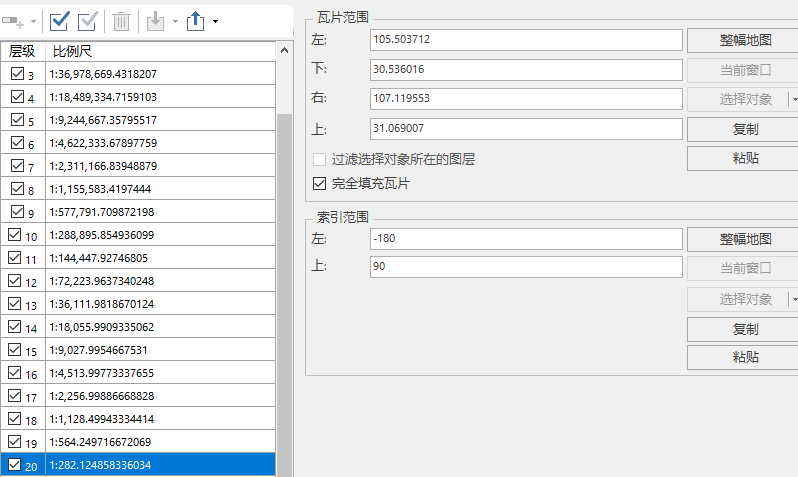Viewport: 798px width, 477px height.
Task: Select scale 1:36,111.9818670124
Action: 160,303
